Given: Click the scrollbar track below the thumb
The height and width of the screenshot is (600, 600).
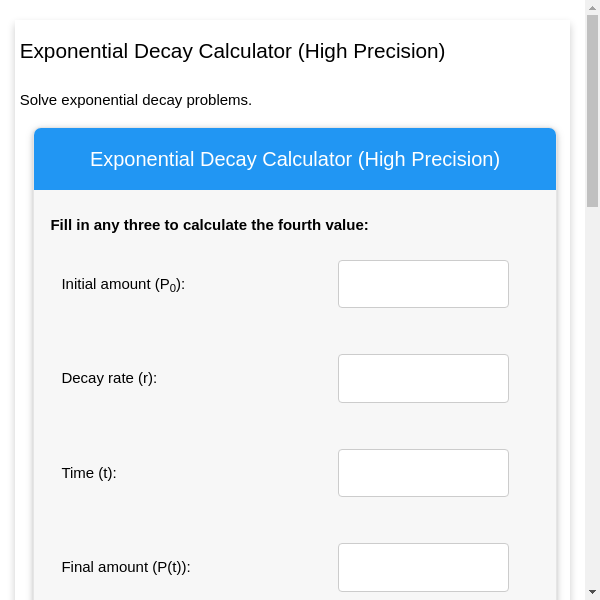Looking at the screenshot, I should (592, 400).
